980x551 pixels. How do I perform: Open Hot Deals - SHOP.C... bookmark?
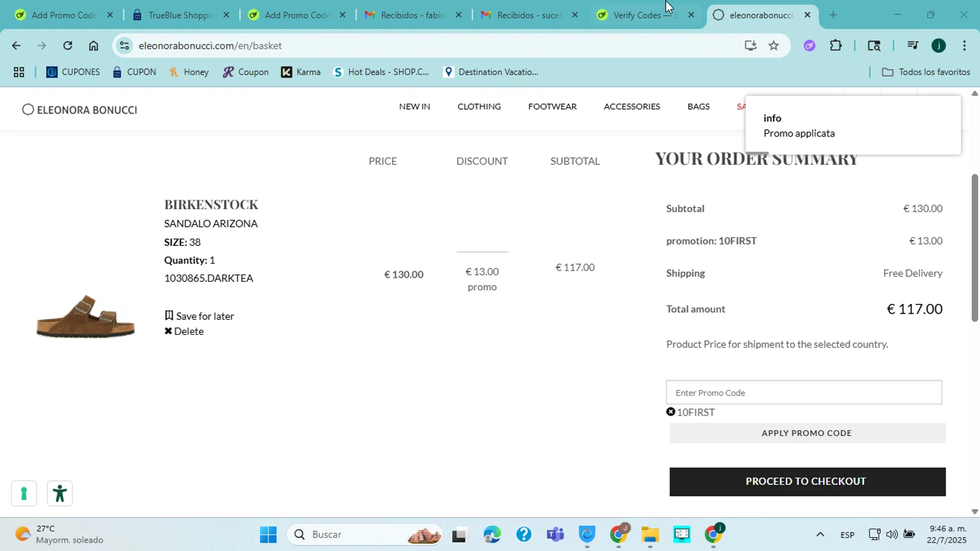[381, 73]
